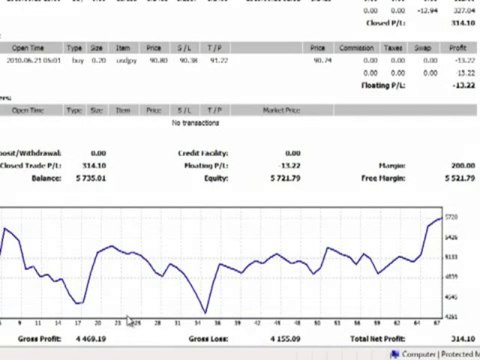Click the 'Commission' column header
480x360 pixels.
point(356,48)
